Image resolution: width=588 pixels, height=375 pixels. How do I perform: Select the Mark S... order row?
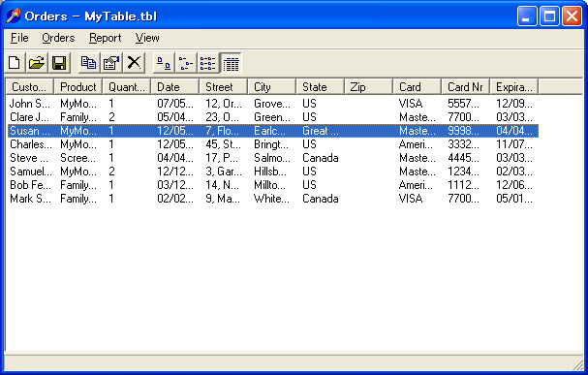272,199
